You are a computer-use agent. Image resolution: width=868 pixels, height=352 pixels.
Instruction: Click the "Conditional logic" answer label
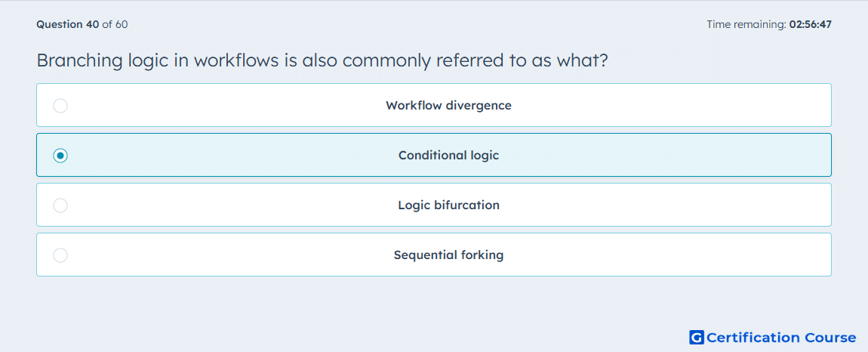click(448, 156)
